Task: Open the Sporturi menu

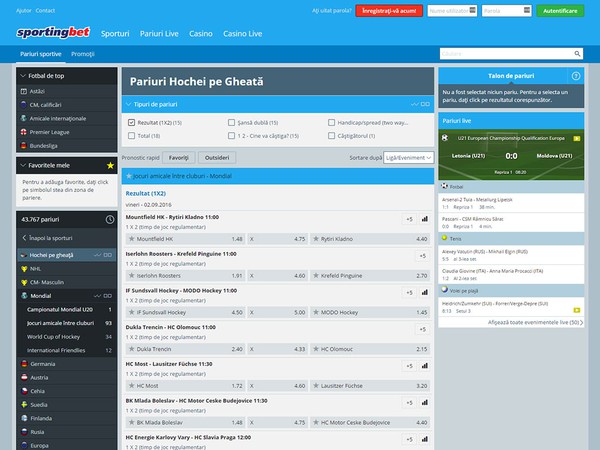Action: tap(115, 34)
